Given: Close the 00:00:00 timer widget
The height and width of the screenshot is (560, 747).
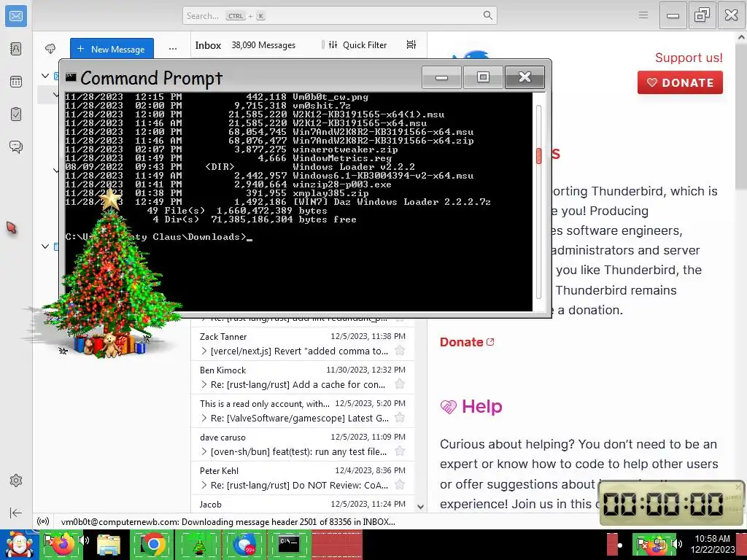Looking at the screenshot, I should [738, 486].
